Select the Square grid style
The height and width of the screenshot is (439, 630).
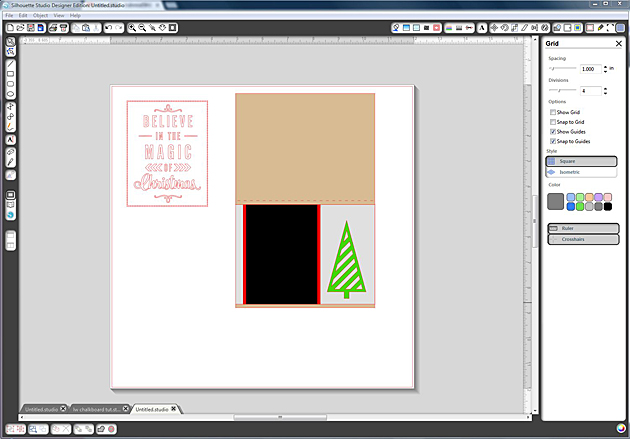click(x=581, y=161)
